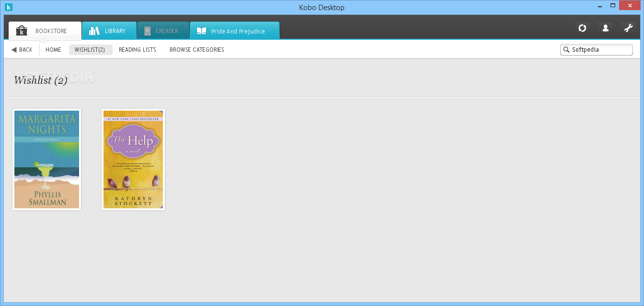Viewport: 644px width, 306px height.
Task: Close the Kobo Desktop window
Action: [631, 6]
